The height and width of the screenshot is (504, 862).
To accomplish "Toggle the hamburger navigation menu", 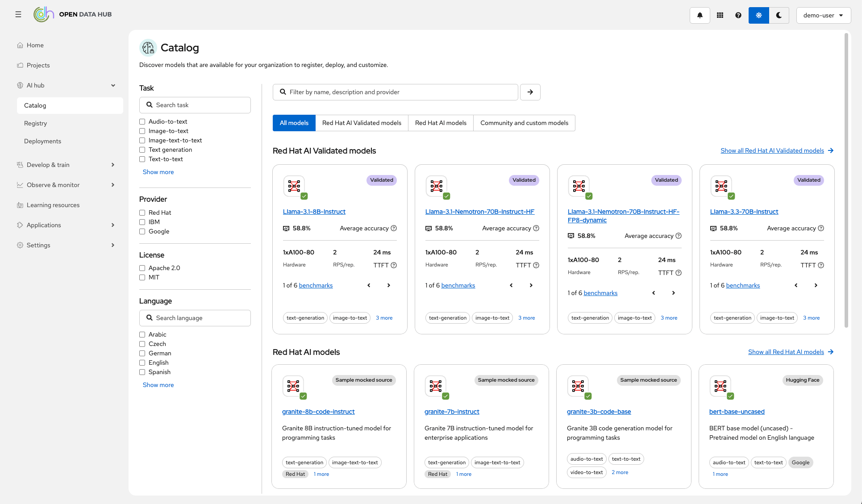I will (18, 14).
